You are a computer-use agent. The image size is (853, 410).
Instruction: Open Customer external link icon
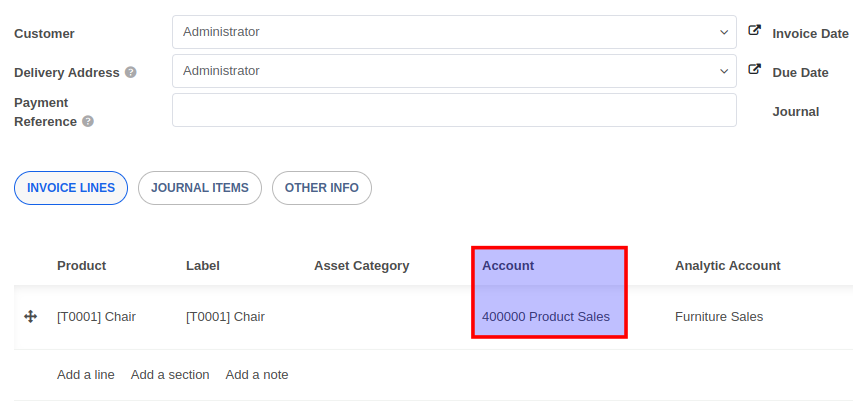[755, 32]
